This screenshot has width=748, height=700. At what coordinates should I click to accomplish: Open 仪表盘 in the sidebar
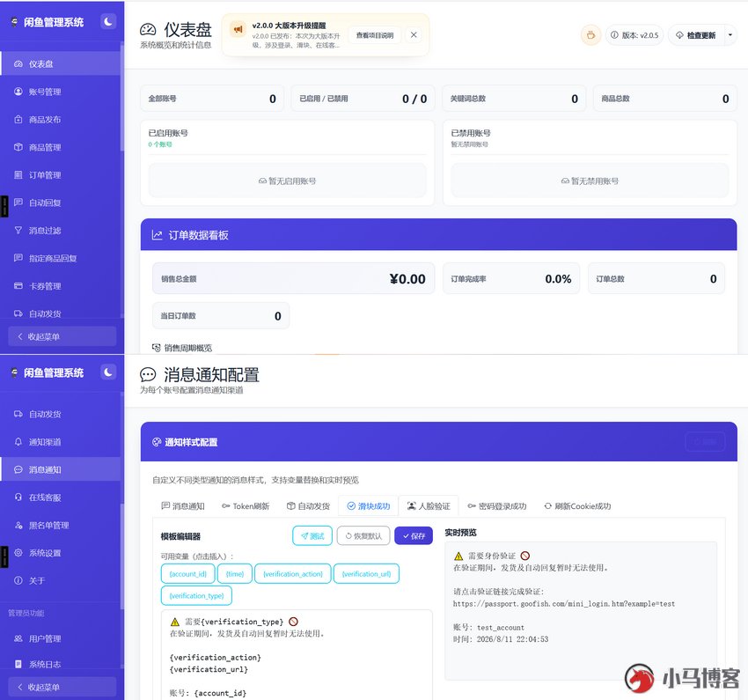(61, 64)
